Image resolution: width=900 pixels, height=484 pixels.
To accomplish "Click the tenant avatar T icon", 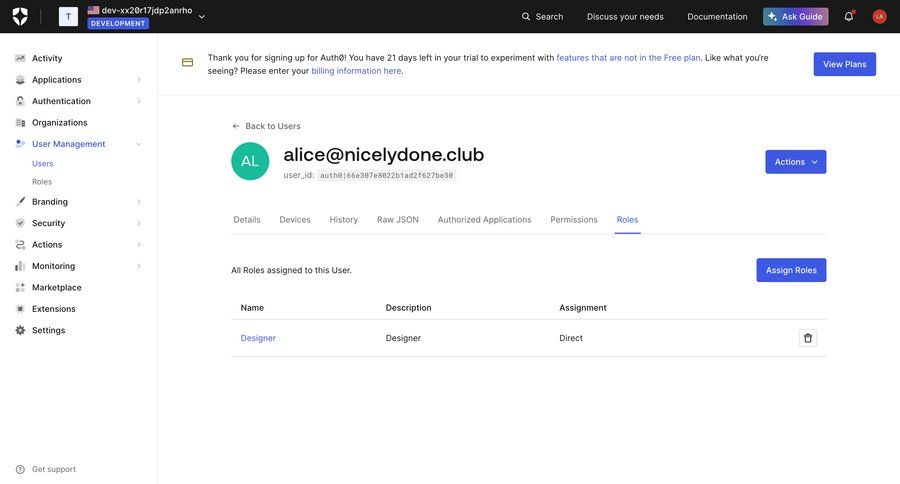I will tap(68, 16).
